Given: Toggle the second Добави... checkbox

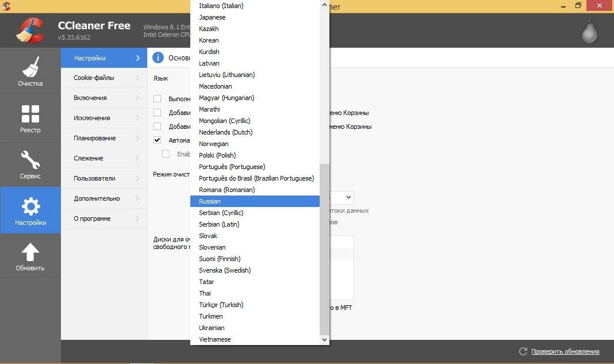Looking at the screenshot, I should click(158, 126).
